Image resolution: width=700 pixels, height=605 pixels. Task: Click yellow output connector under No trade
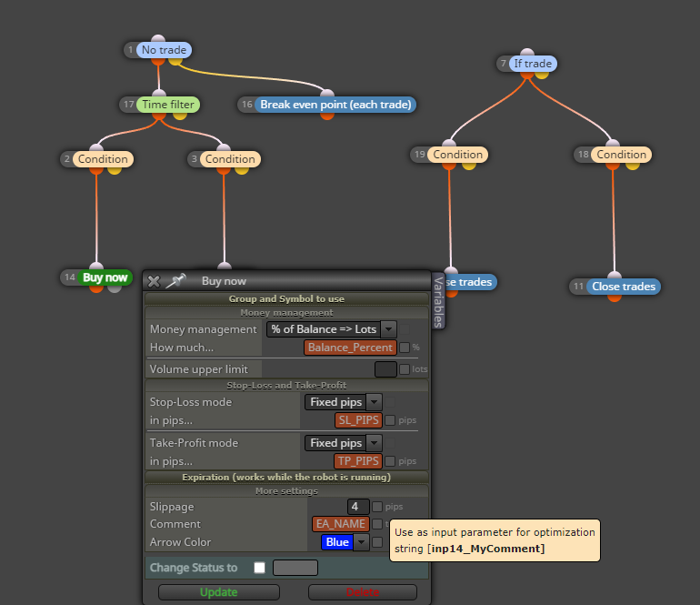tap(175, 61)
